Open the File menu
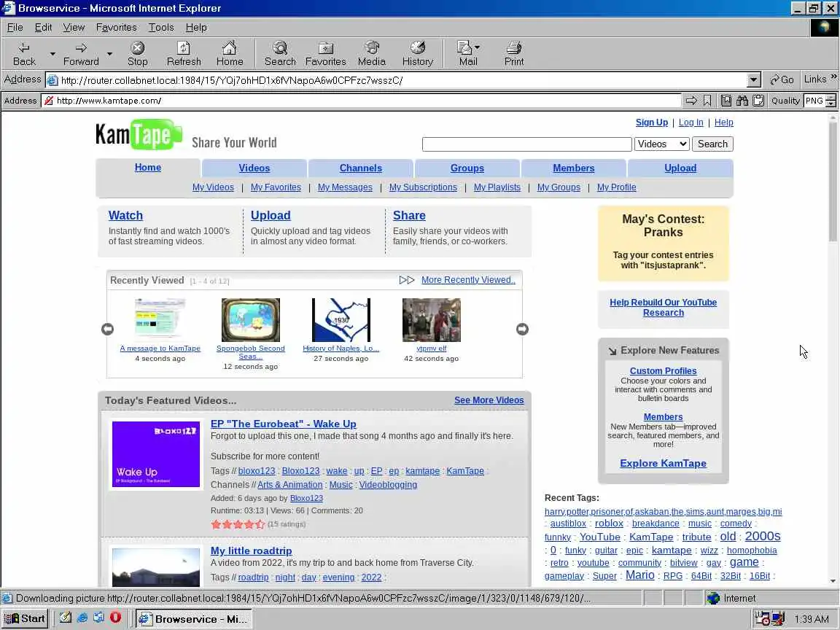Viewport: 840px width, 630px height. click(15, 27)
